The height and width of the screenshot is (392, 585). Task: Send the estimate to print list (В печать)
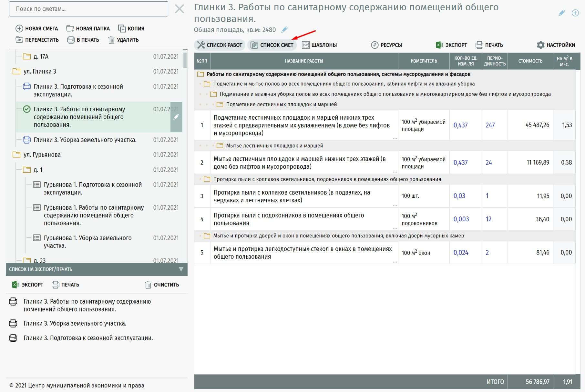[83, 40]
